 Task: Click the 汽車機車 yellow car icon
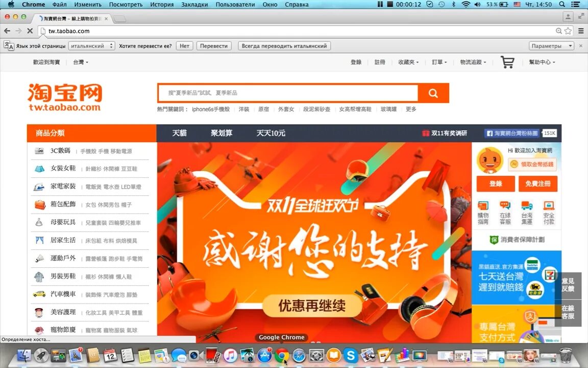pyautogui.click(x=39, y=294)
